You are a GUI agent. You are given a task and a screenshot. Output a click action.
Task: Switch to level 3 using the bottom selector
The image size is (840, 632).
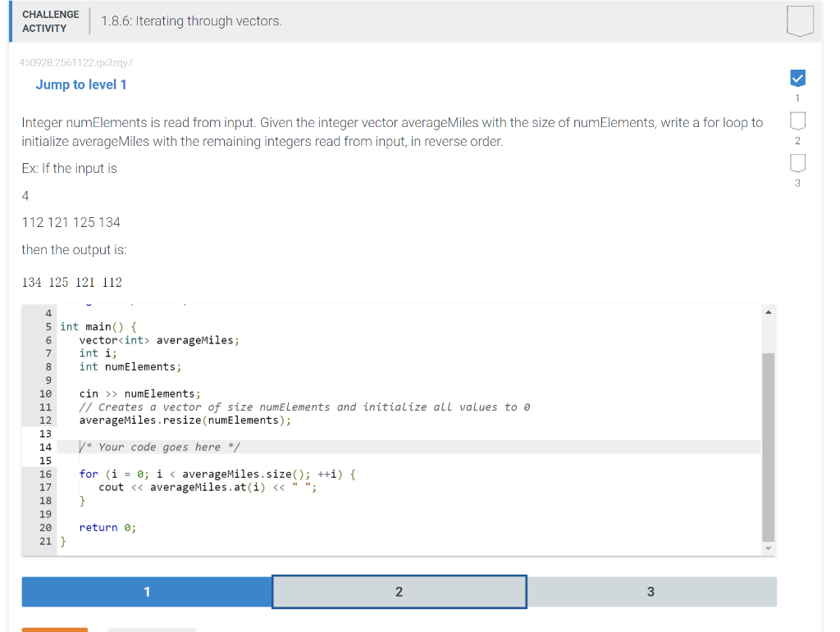pyautogui.click(x=651, y=591)
